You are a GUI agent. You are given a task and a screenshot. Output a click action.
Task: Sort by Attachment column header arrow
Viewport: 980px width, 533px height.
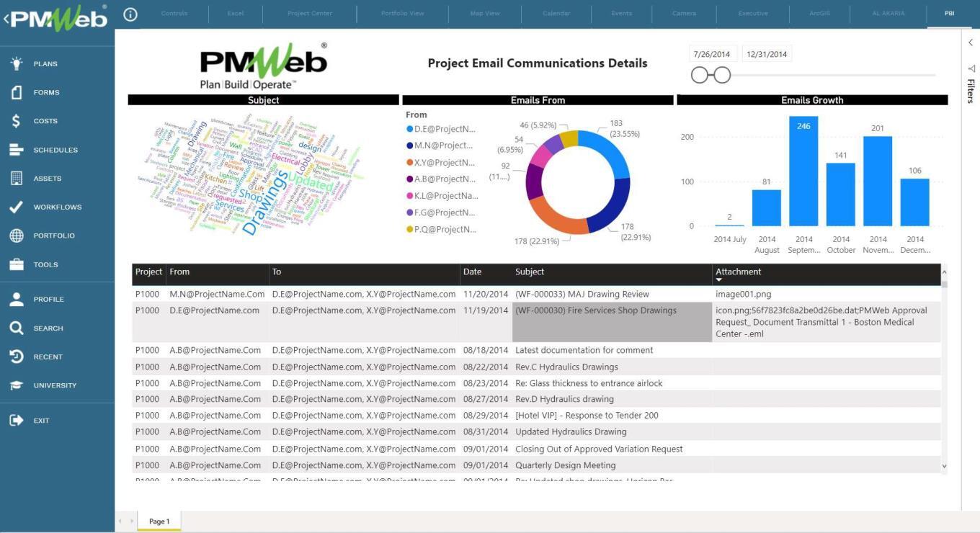tap(718, 280)
